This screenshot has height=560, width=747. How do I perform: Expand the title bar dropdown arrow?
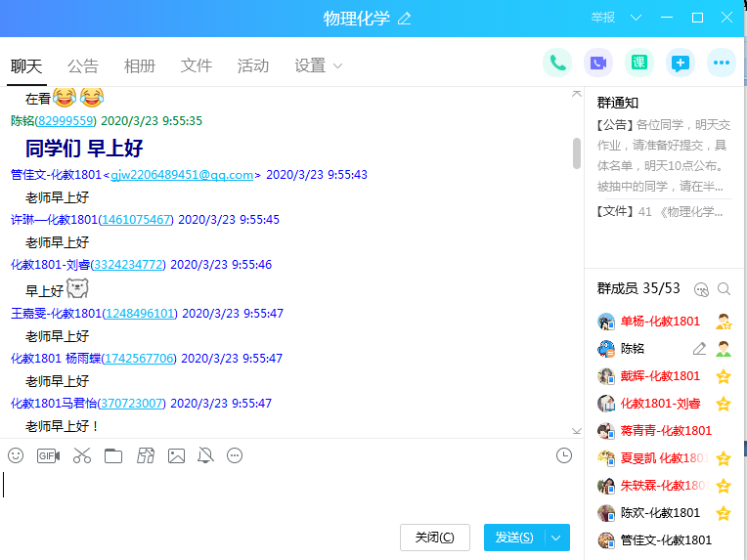[636, 18]
